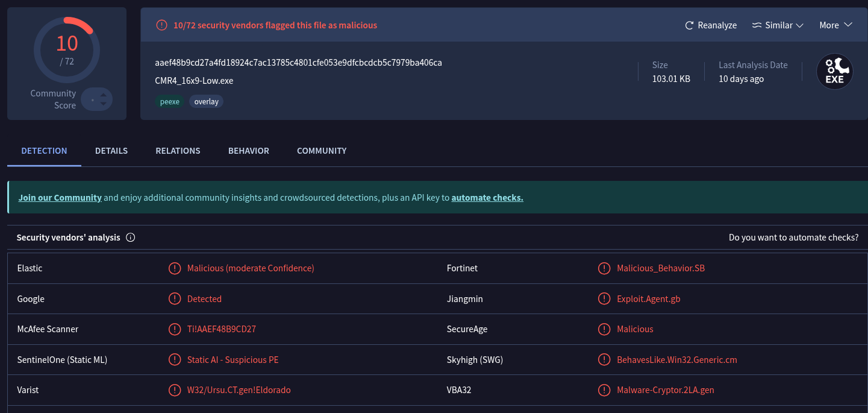Image resolution: width=868 pixels, height=413 pixels.
Task: Click 'Static AI - Suspicious PE' result
Action: [233, 360]
